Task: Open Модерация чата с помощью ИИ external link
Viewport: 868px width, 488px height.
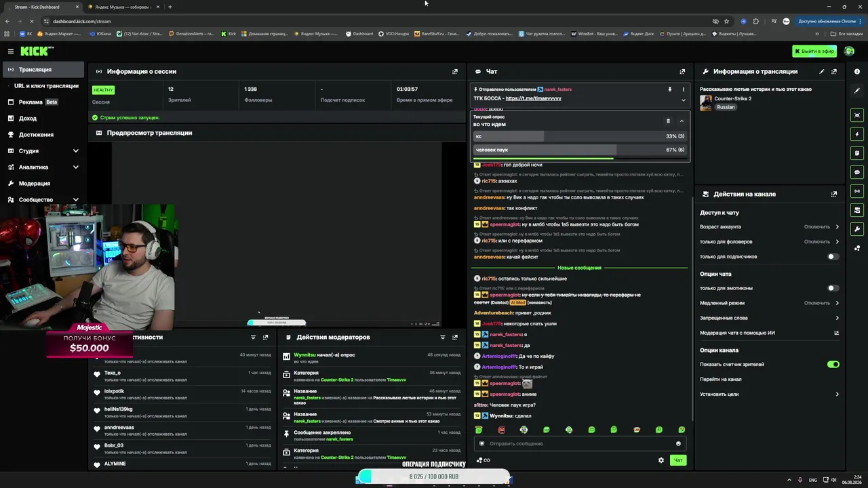Action: (x=836, y=333)
